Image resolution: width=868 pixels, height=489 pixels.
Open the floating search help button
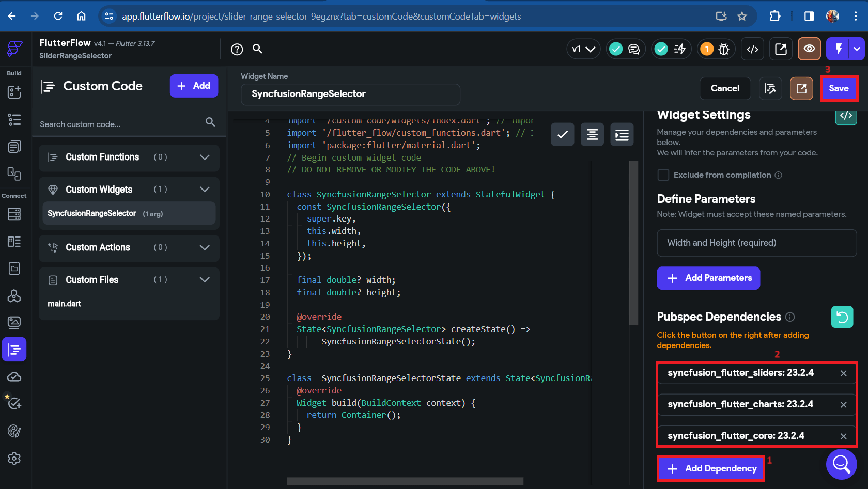(842, 464)
